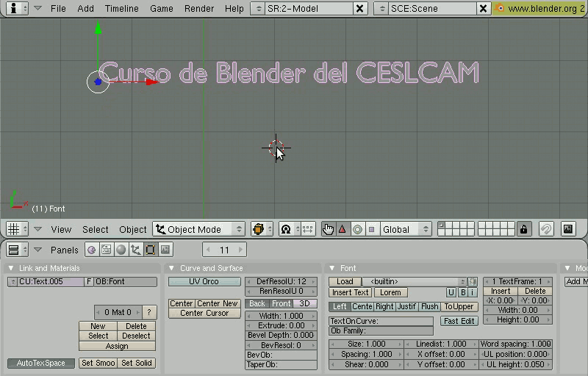Click the Extrude: 0.00 slider field
The width and height of the screenshot is (588, 376).
coord(281,325)
